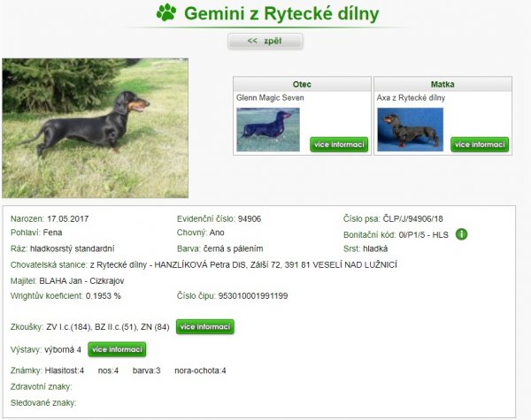This screenshot has width=531, height=420.
Task: Open více informací for mother Axa z Rytecké dílny
Action: [x=480, y=144]
